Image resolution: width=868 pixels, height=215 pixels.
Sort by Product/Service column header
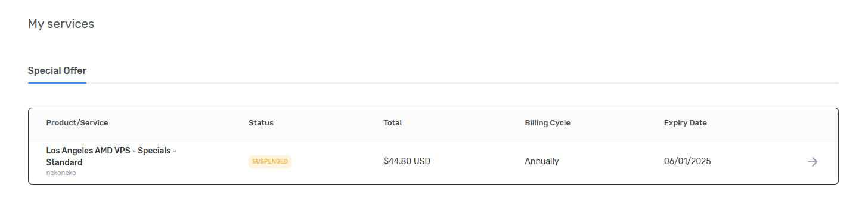click(x=77, y=123)
